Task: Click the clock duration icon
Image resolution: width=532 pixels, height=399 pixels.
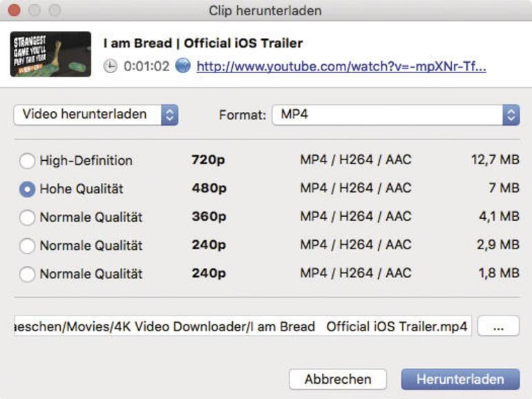Action: click(111, 67)
